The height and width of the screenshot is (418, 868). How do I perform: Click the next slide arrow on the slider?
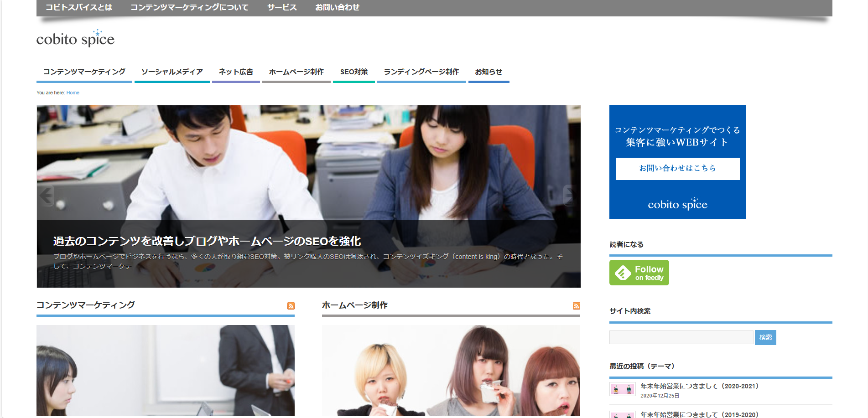pos(571,196)
